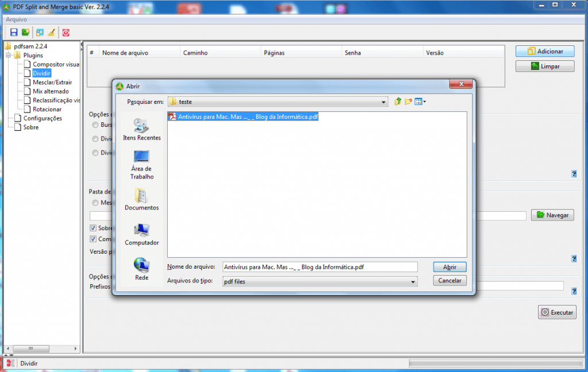588x372 pixels.
Task: Select Mix alternado plugin
Action: (x=51, y=91)
